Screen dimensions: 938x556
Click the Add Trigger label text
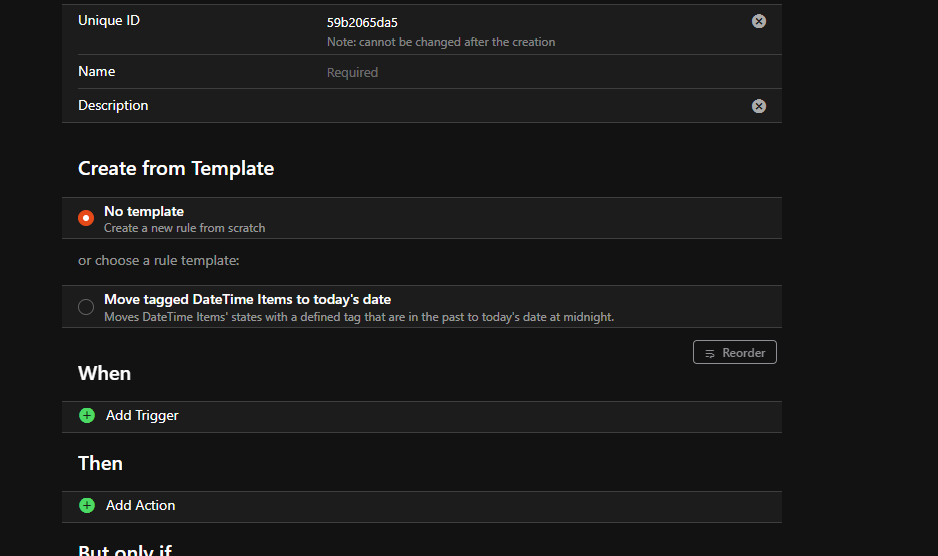coord(142,415)
